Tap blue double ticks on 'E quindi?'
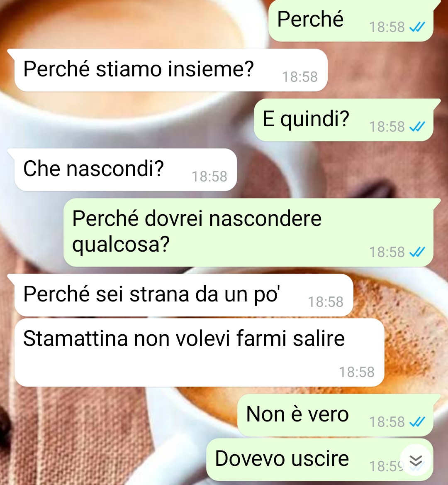 (x=417, y=127)
